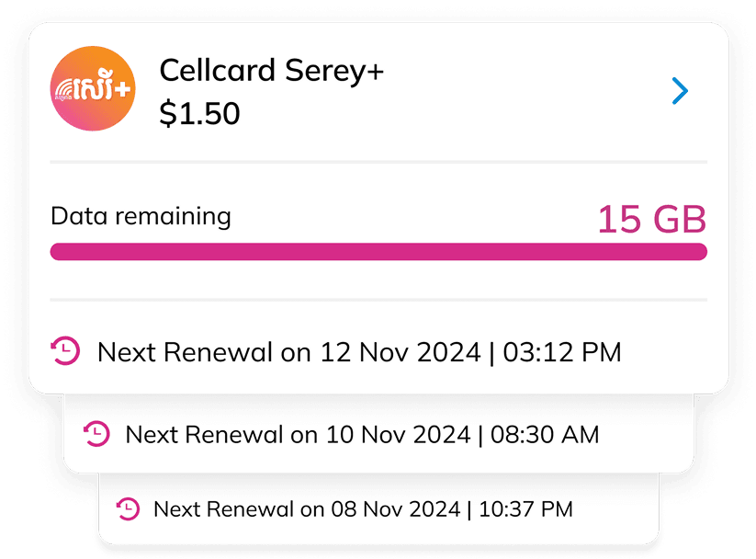Click the clock icon beside 10 Nov renewal
The height and width of the screenshot is (559, 756).
[x=96, y=434]
